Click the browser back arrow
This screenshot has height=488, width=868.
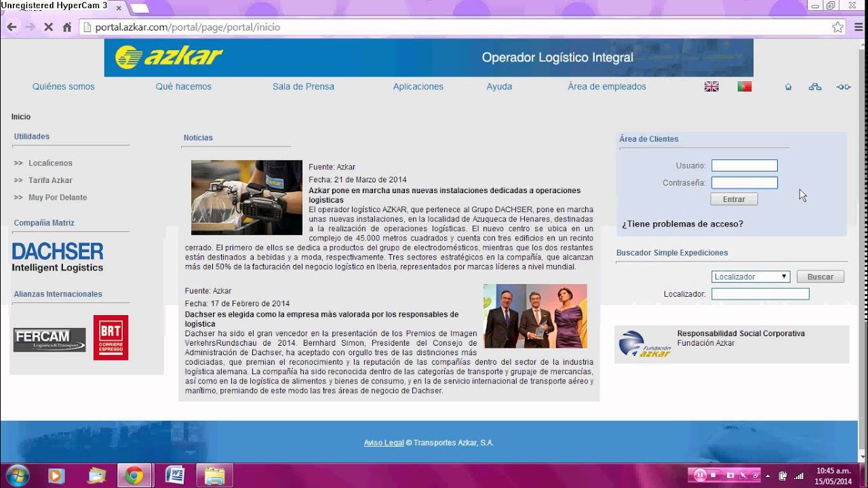point(12,27)
